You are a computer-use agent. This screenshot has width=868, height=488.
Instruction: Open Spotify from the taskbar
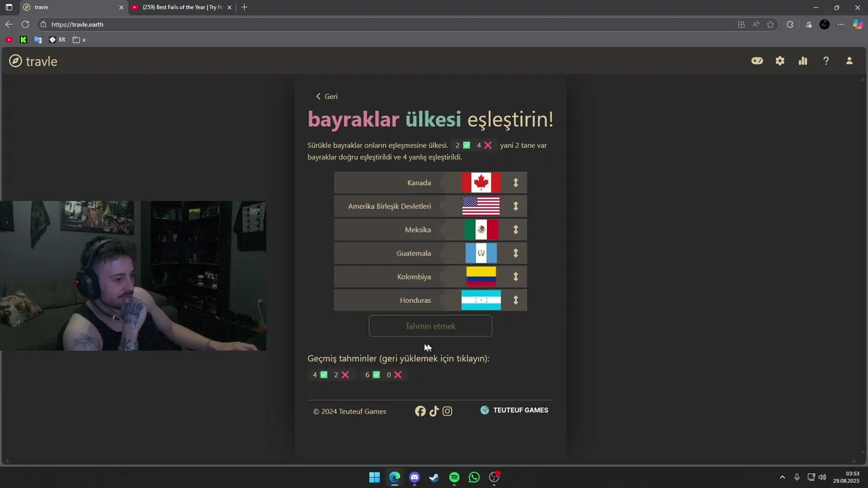click(454, 478)
